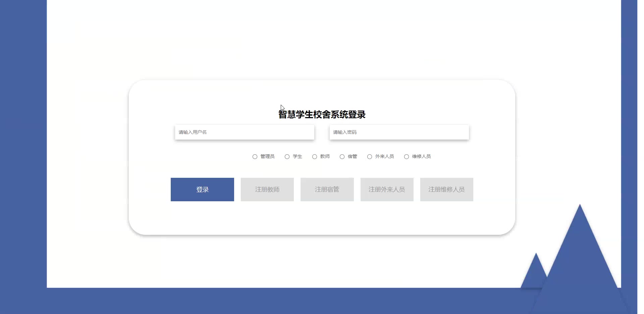
Task: Select the 管理员 radio button
Action: 255,157
